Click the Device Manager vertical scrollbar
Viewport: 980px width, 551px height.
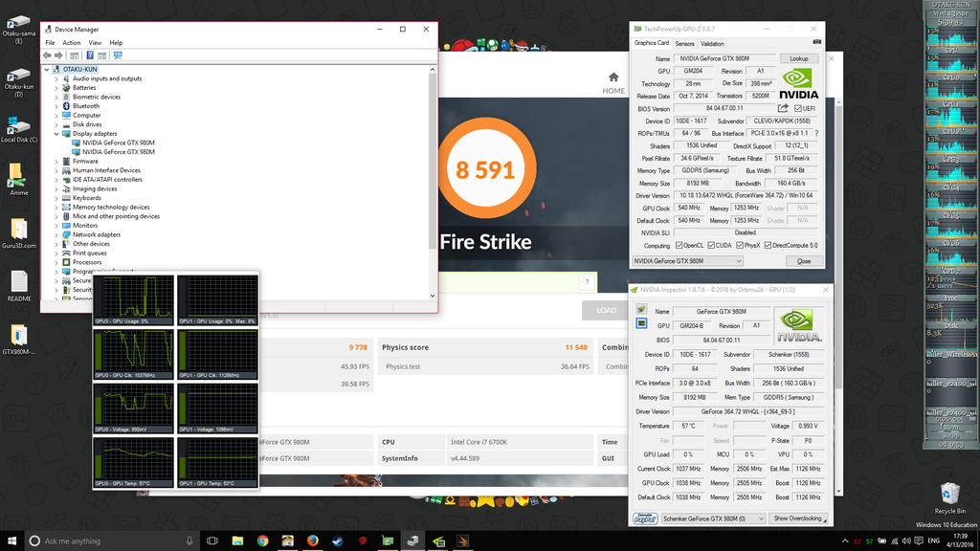point(433,183)
